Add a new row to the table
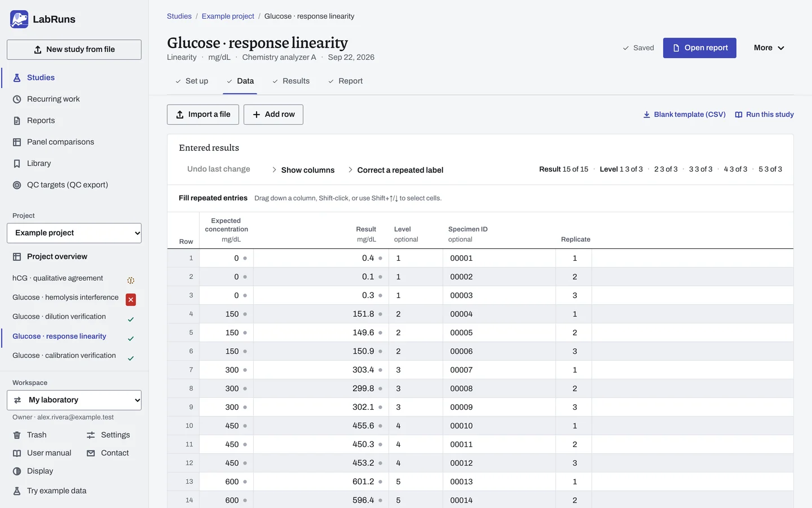Viewport: 812px width, 508px height. (273, 115)
